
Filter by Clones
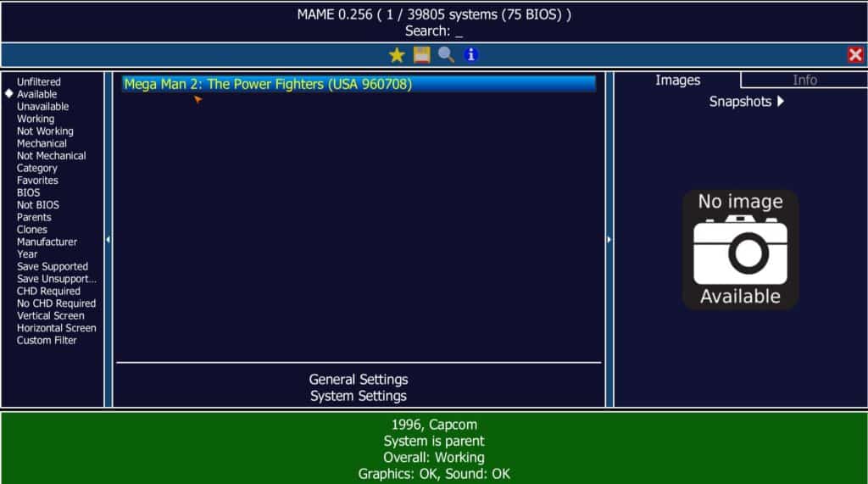coord(31,229)
